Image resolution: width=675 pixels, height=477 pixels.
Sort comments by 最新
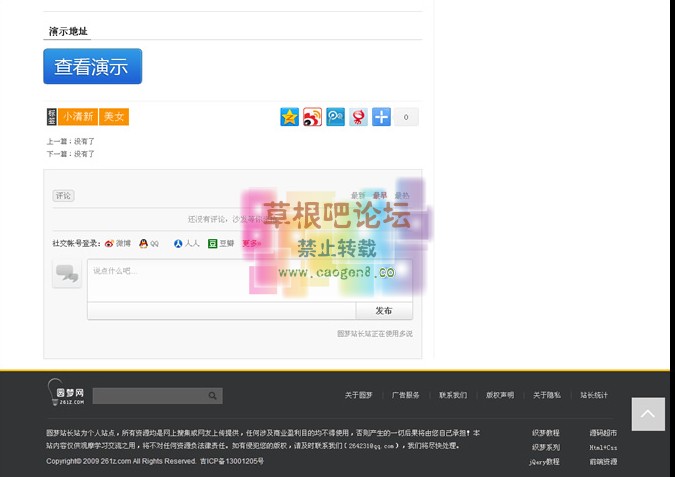tap(358, 195)
